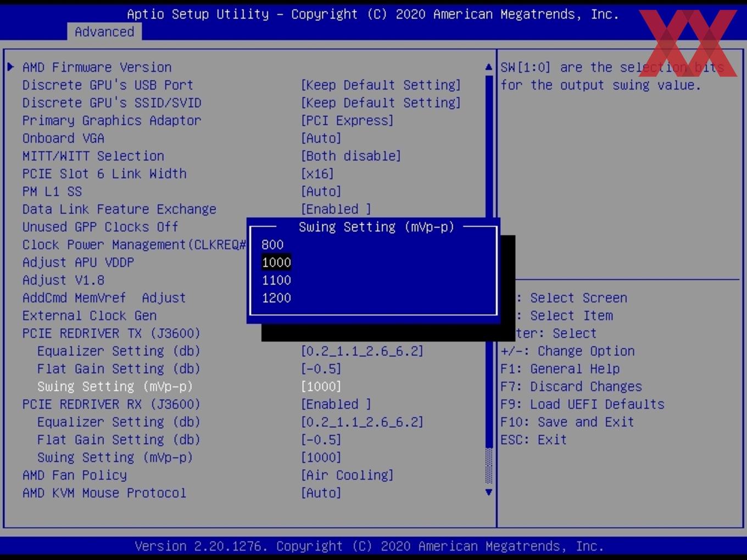Select AMD KVM Mouse Protocol label
This screenshot has width=747, height=560.
point(104,493)
